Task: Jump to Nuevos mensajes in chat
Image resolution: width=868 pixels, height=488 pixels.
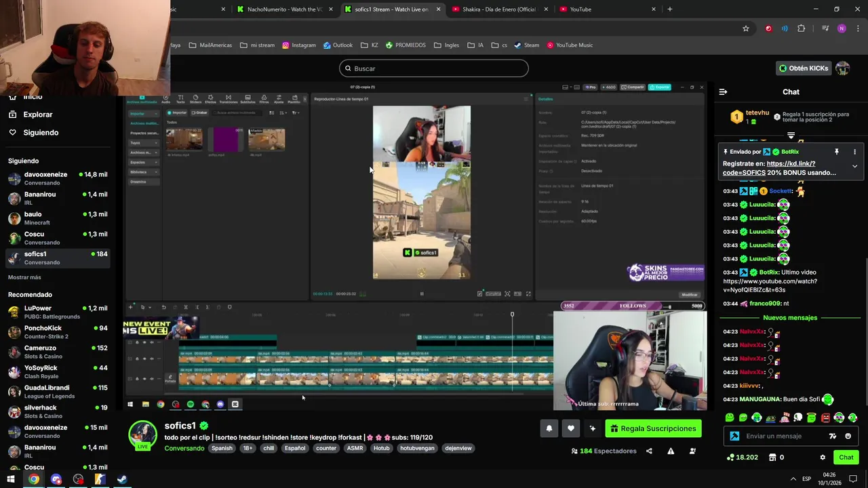Action: coord(790,317)
